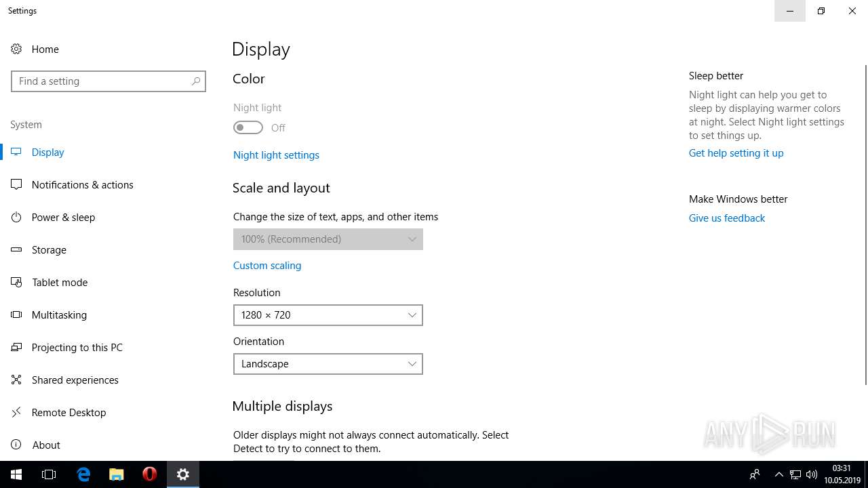Launch Opera browser from taskbar
This screenshot has width=868, height=488.
[150, 474]
